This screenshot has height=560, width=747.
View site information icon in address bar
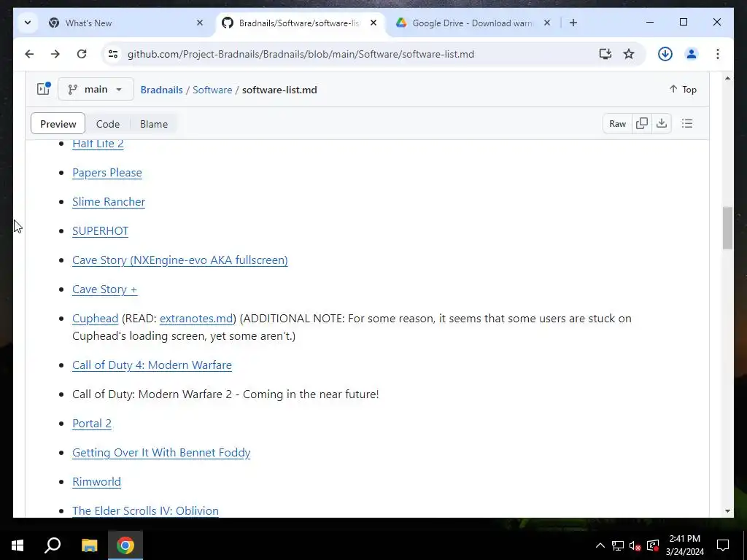click(x=113, y=54)
